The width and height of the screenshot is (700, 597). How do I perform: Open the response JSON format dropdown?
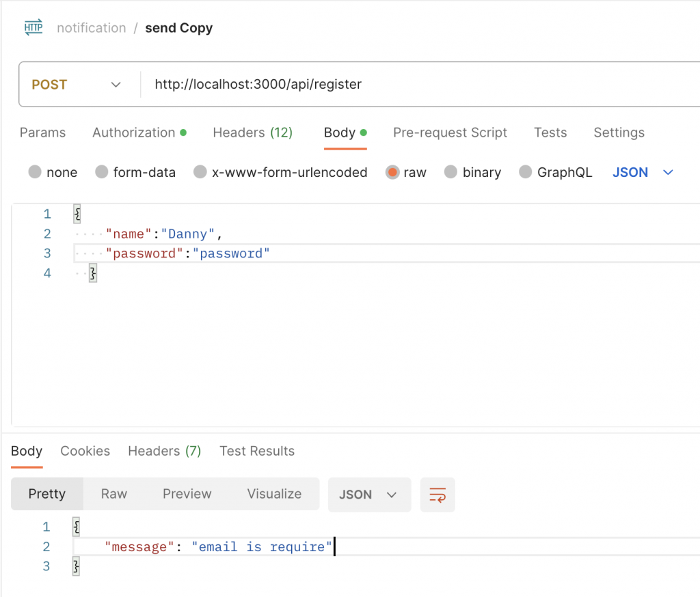(369, 495)
